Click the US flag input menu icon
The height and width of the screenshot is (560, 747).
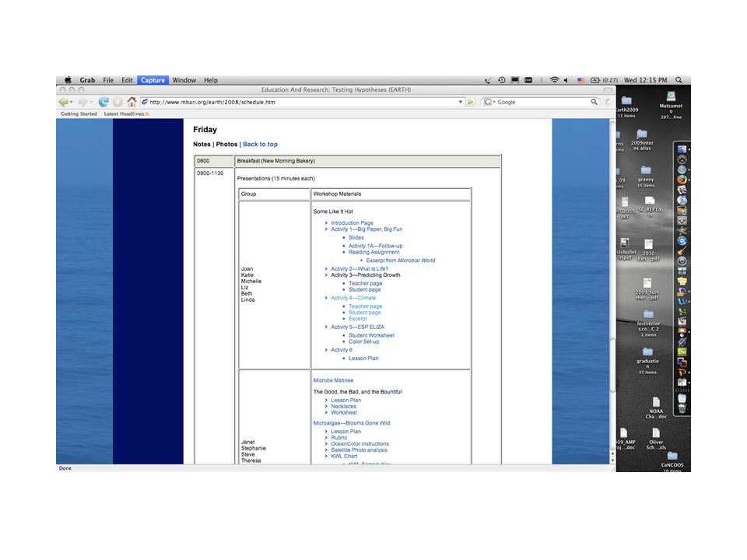pyautogui.click(x=580, y=80)
